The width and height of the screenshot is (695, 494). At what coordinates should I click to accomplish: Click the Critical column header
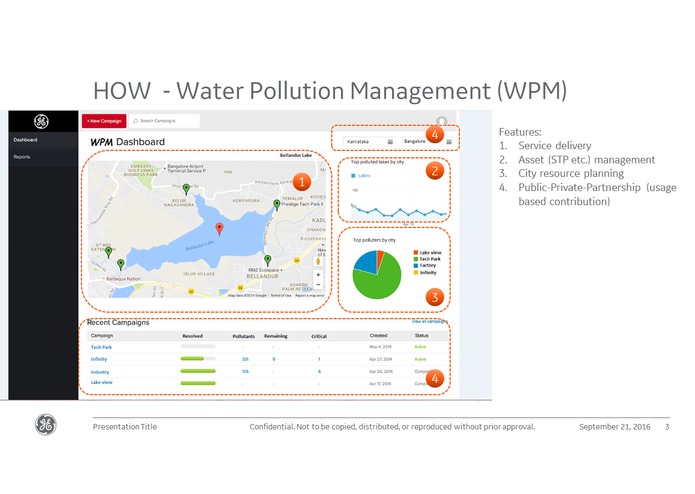319,337
